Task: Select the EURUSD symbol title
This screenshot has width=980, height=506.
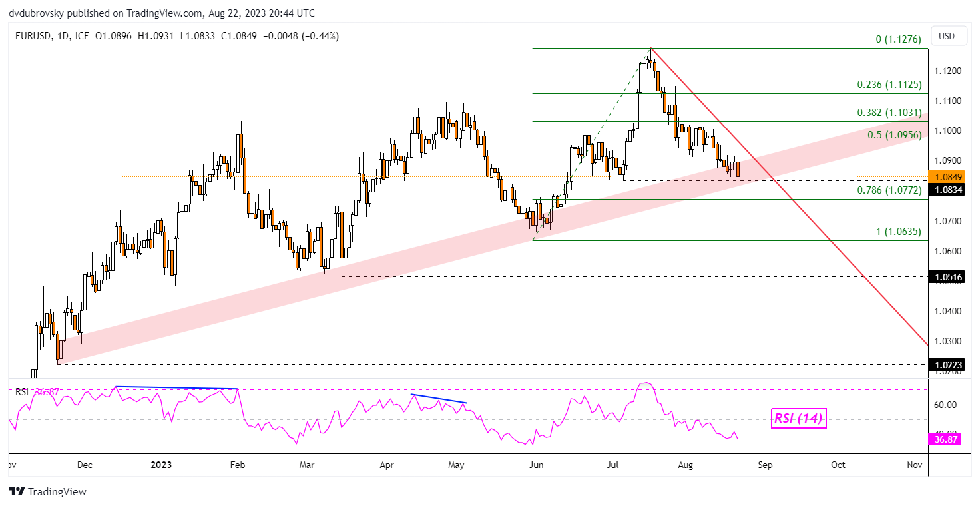Action: click(x=33, y=36)
